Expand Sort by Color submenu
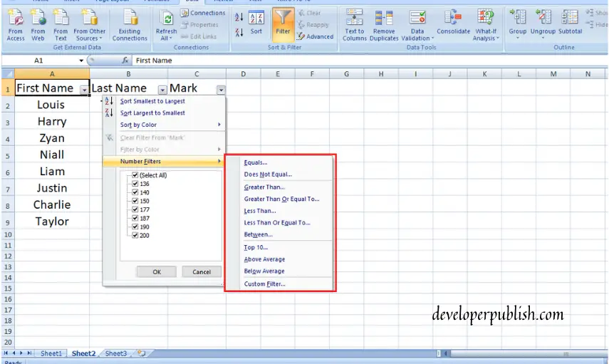Screen dimensions: 609x364 pyautogui.click(x=164, y=125)
